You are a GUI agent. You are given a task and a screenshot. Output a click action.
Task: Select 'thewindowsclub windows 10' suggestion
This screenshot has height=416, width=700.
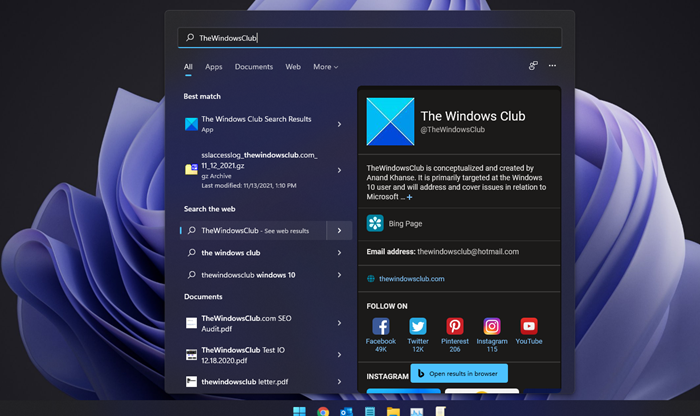click(x=266, y=275)
